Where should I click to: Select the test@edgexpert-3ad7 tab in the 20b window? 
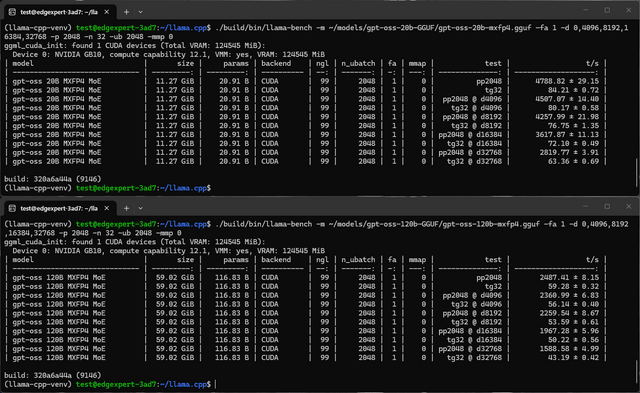coord(60,12)
